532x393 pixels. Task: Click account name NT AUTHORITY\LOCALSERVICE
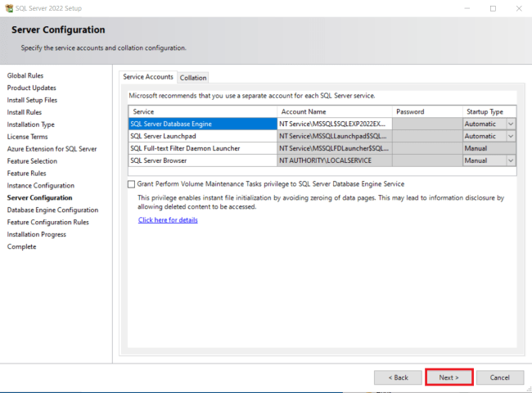(335, 160)
